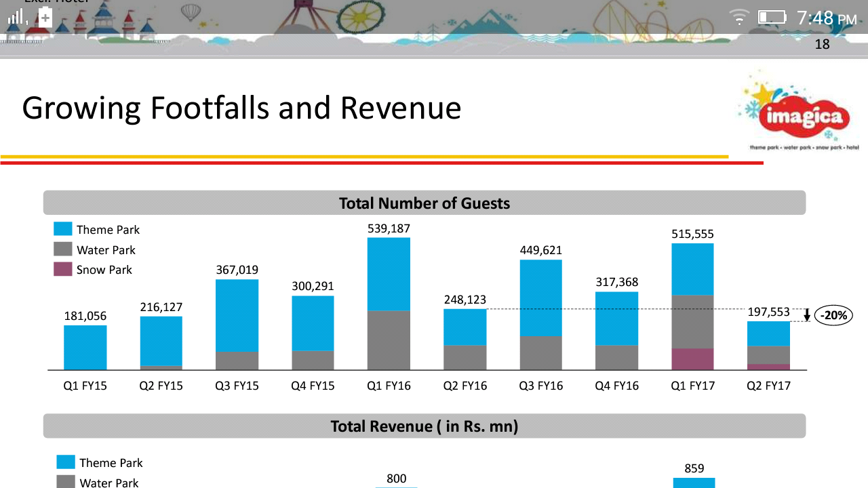Click the Q3 FY15 bar
Viewport: 868px width, 488px height.
pyautogui.click(x=237, y=325)
